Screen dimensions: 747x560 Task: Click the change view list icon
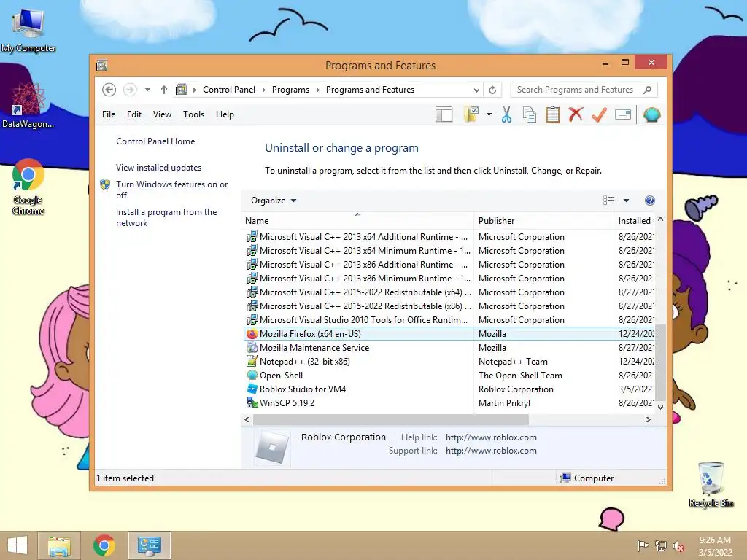coord(609,201)
